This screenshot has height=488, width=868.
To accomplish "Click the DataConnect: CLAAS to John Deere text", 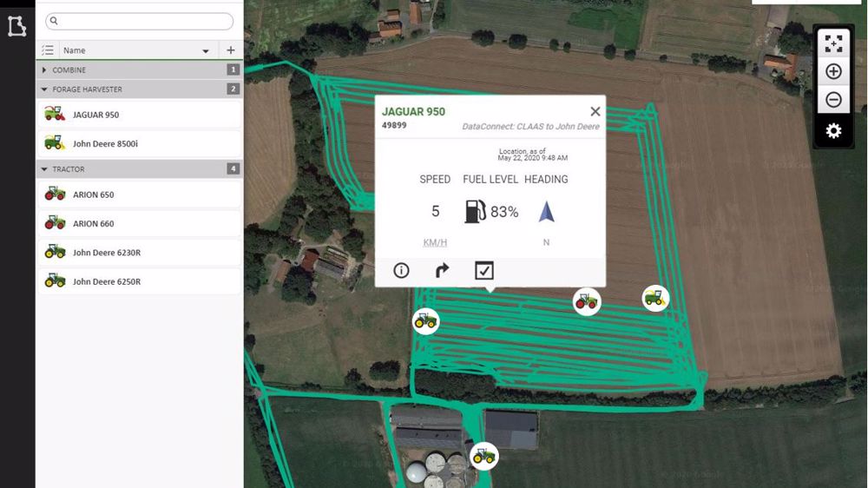I will point(530,126).
